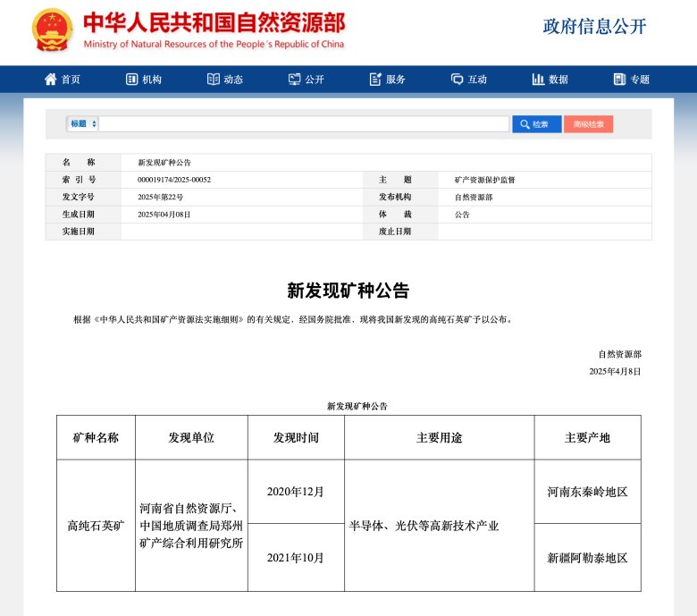Focus the search keyword input box
This screenshot has width=697, height=616.
pyautogui.click(x=304, y=124)
